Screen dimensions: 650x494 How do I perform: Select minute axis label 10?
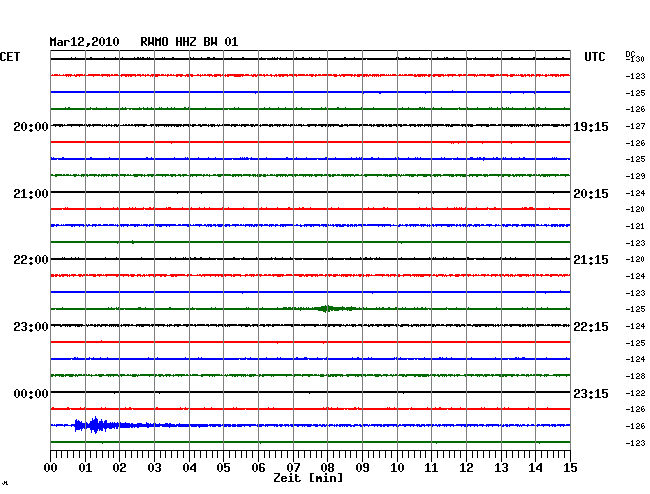point(397,468)
